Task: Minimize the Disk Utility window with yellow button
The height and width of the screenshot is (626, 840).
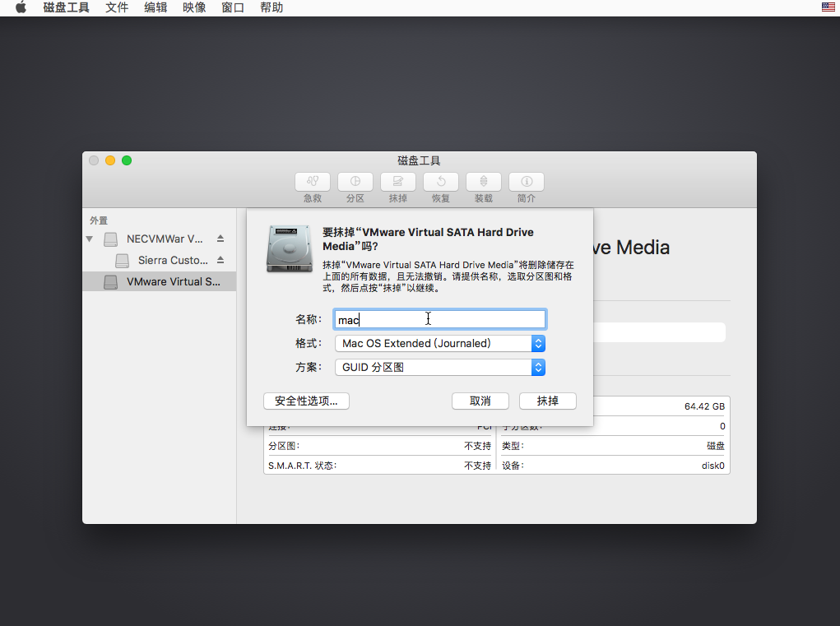Action: click(x=110, y=160)
